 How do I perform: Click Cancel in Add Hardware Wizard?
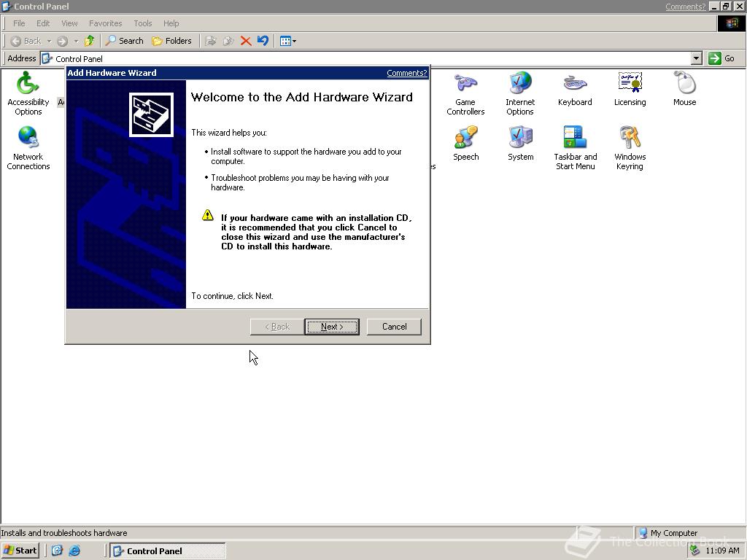click(x=394, y=327)
